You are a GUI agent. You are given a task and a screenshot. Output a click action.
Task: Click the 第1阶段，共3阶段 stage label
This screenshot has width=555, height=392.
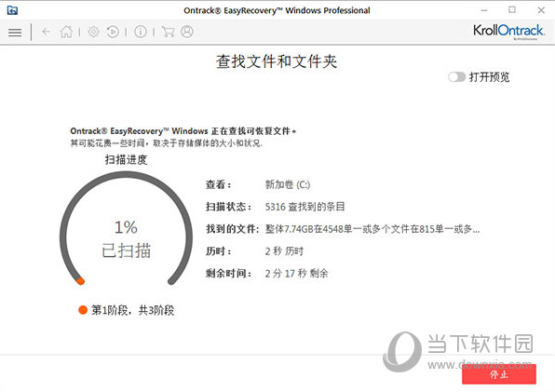[132, 310]
